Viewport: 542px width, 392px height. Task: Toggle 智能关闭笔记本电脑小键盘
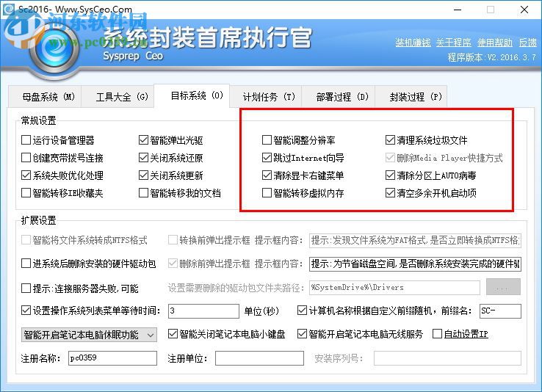pos(173,334)
